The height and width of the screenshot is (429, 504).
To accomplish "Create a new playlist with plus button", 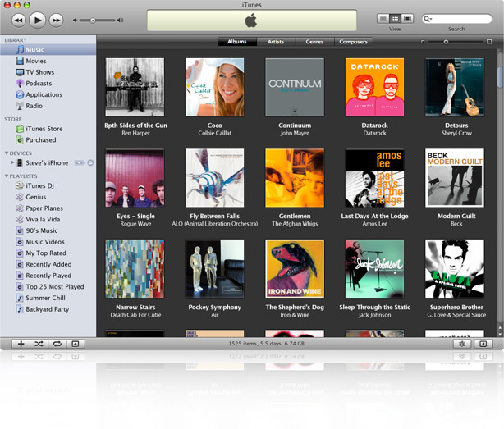I will (x=21, y=344).
